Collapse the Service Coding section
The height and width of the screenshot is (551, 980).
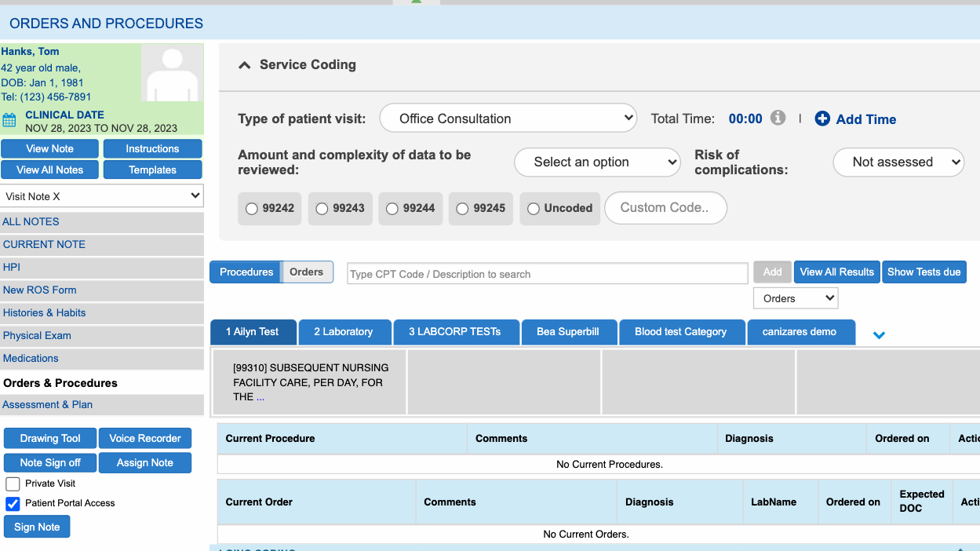click(x=245, y=65)
